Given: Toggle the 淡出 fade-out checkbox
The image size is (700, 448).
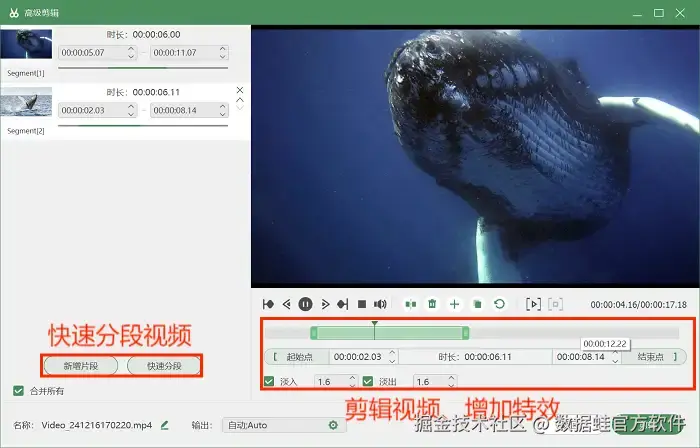Looking at the screenshot, I should tap(368, 381).
